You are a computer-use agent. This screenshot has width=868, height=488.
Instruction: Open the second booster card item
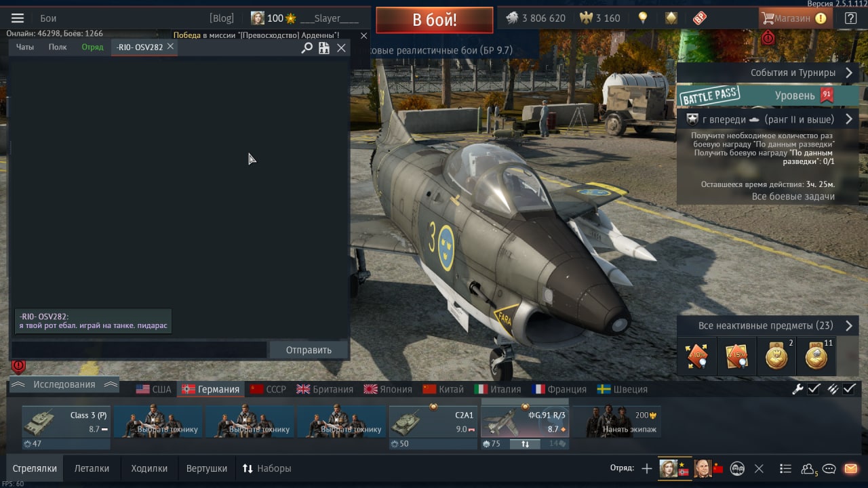coord(737,356)
